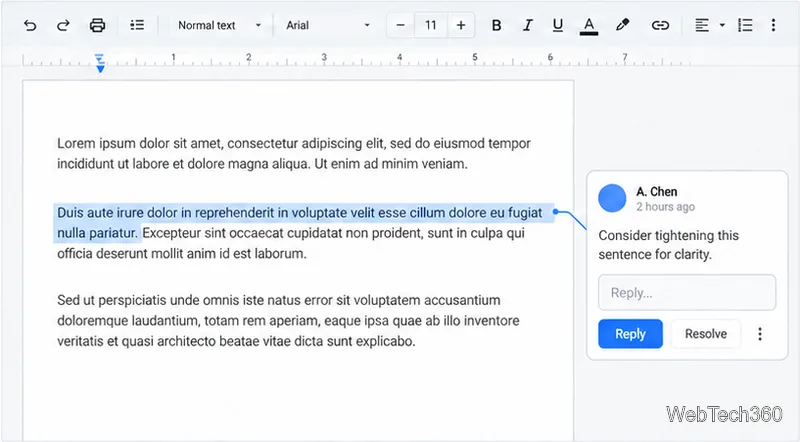Click the paragraph starting 'Sed ut perspiciatis'
Viewport: 800px width, 442px height.
coord(288,321)
